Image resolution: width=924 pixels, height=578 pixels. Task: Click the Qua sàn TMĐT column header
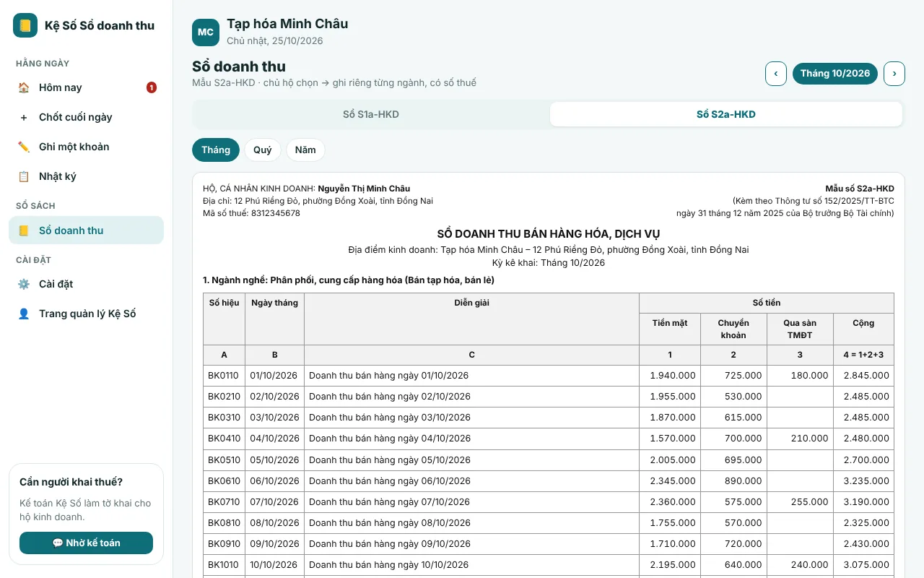tap(800, 329)
